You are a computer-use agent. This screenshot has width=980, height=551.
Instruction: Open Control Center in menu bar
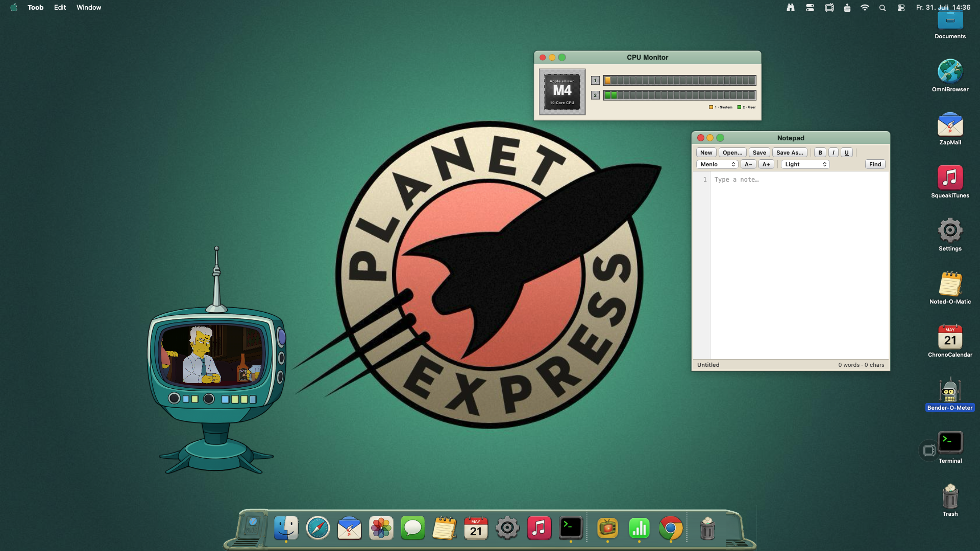click(901, 8)
